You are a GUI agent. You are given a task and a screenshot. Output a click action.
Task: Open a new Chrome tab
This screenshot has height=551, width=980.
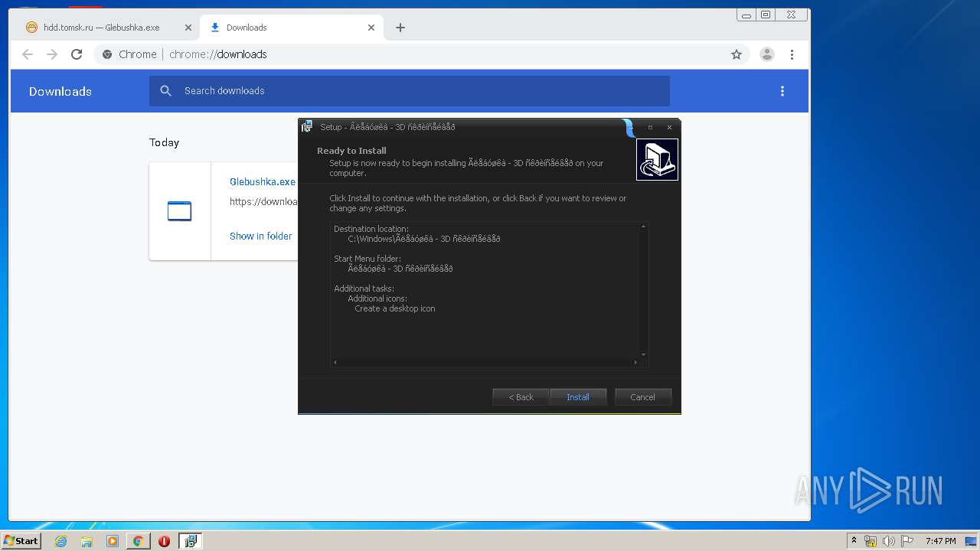[x=400, y=28]
